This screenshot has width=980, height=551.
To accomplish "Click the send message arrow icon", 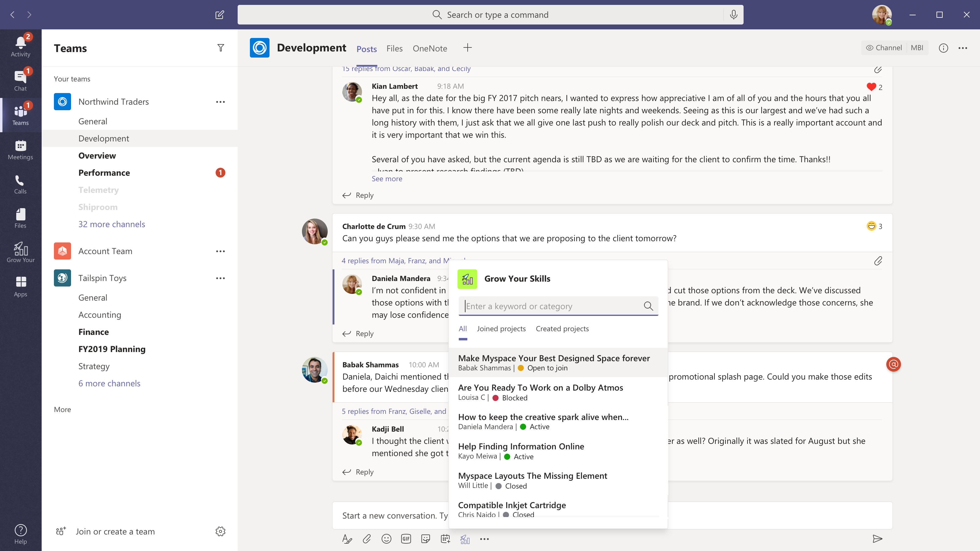I will [x=877, y=538].
